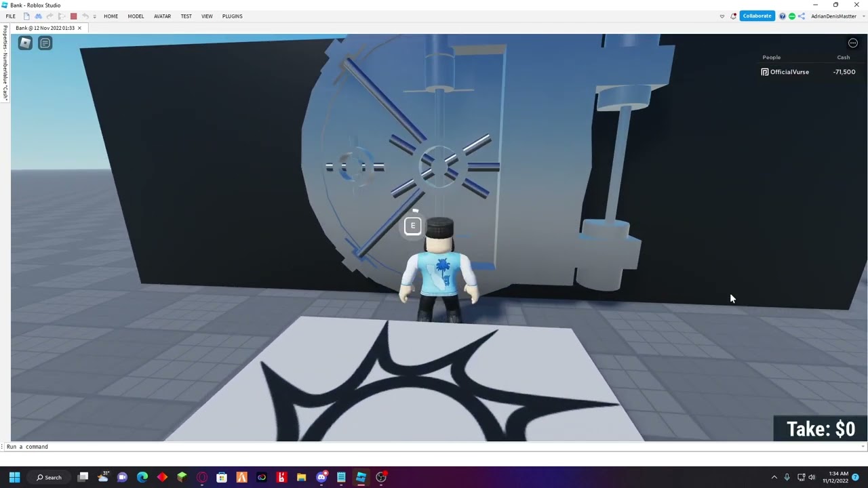
Task: Switch to the TEST ribbon tab
Action: 186,16
